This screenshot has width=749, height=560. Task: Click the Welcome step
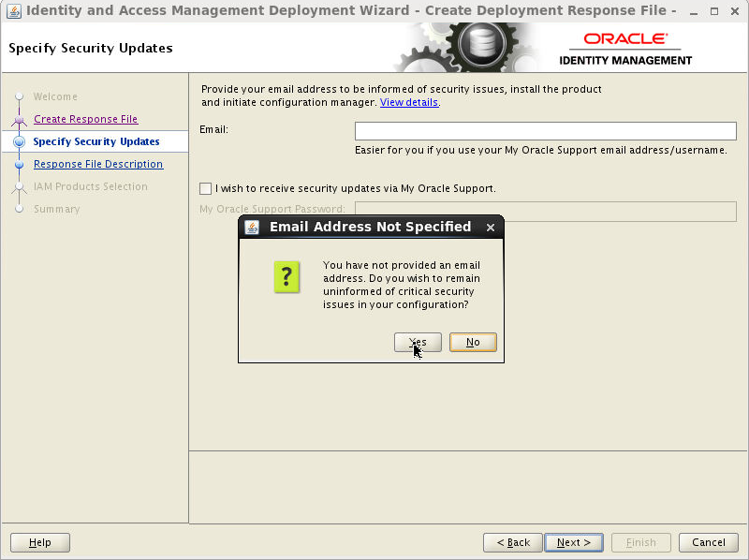[55, 96]
